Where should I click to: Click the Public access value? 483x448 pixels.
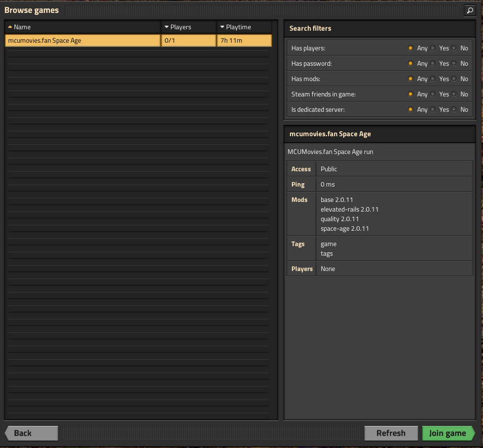click(329, 169)
